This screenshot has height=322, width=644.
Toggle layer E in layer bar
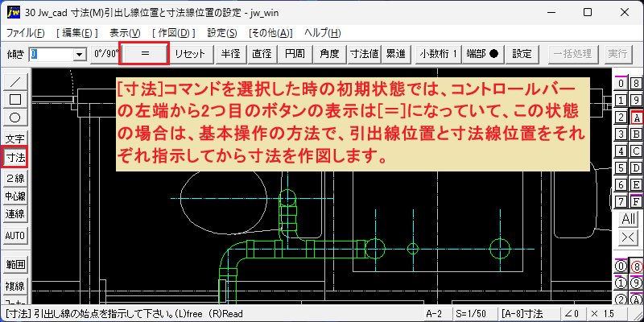pos(636,185)
